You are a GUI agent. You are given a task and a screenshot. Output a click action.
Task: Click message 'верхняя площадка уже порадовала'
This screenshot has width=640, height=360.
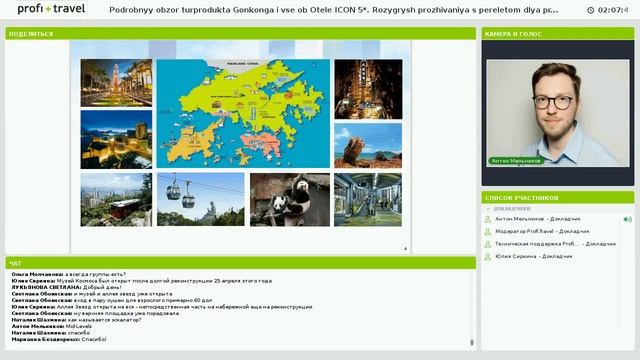[95, 313]
